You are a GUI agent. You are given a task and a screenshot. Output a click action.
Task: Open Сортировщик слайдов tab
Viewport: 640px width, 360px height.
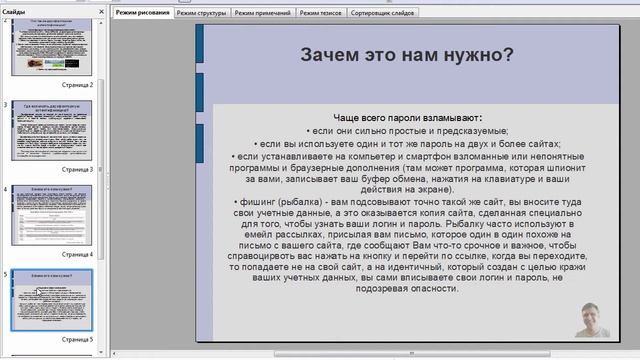382,13
